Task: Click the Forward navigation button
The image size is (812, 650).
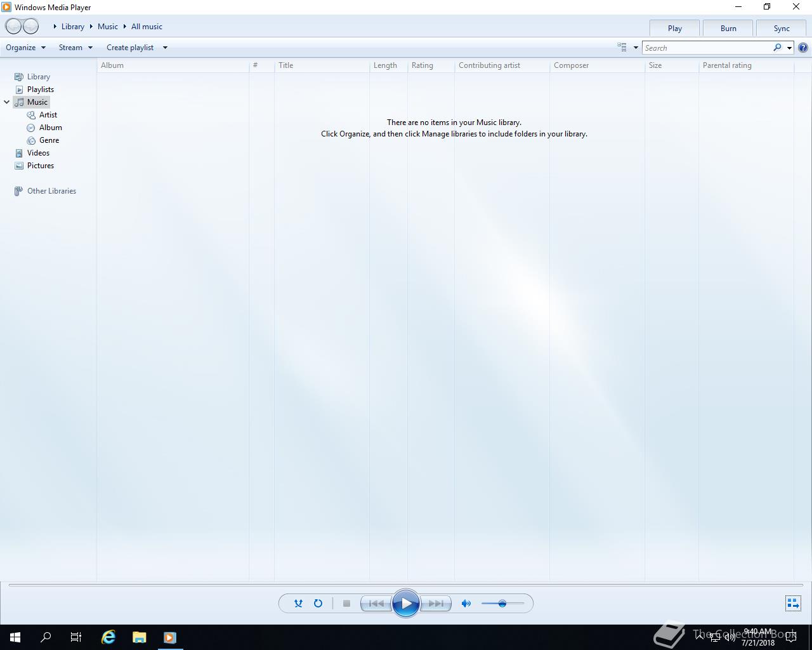Action: coord(30,26)
